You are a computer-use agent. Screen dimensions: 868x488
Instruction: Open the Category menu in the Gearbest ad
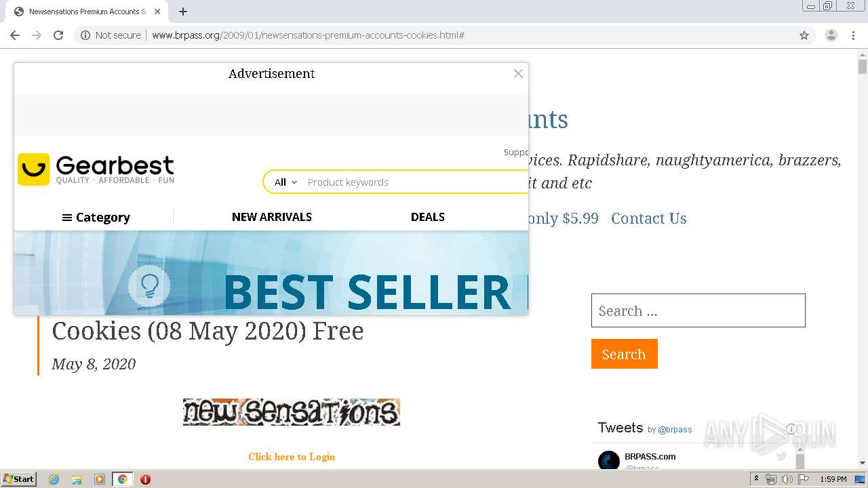(96, 218)
